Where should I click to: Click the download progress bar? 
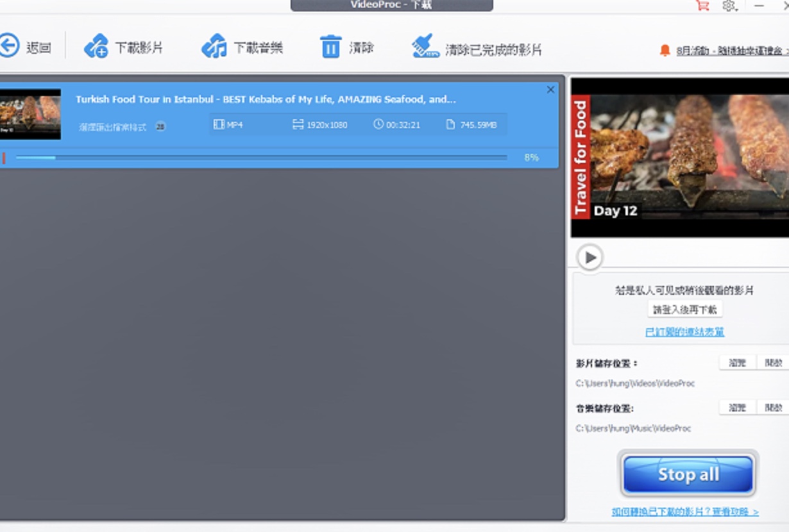(x=261, y=157)
